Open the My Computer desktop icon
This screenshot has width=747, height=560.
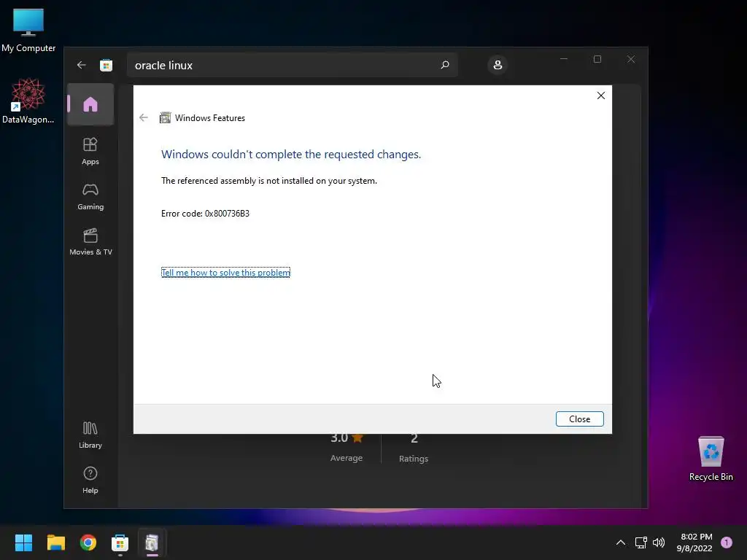(x=28, y=30)
